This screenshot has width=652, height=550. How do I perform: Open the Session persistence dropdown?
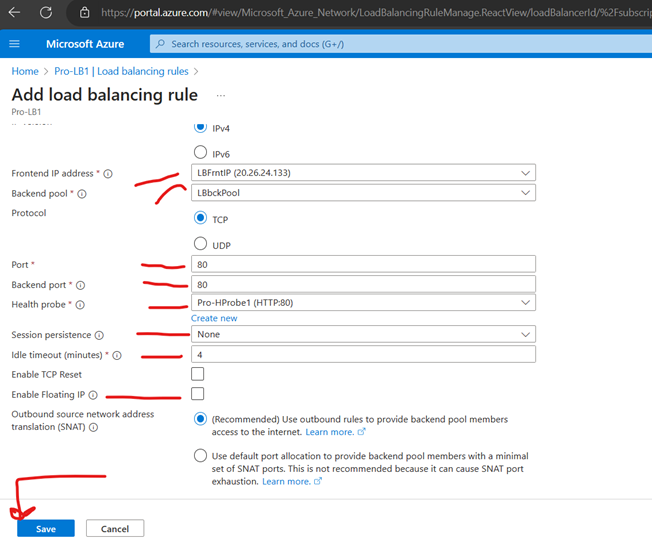coord(363,334)
